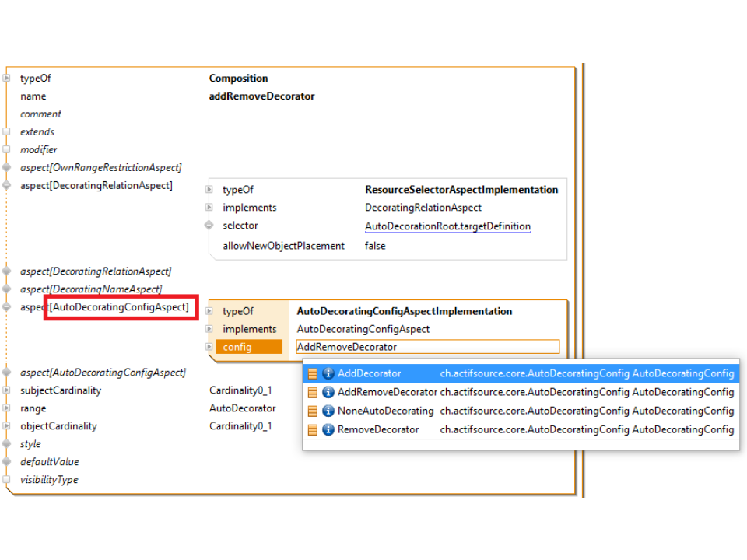Screen dimensions: 747x560
Task: Toggle the diamond beside the lower aspect[AutoDecoratingConfigAspect]
Action: pyautogui.click(x=8, y=372)
